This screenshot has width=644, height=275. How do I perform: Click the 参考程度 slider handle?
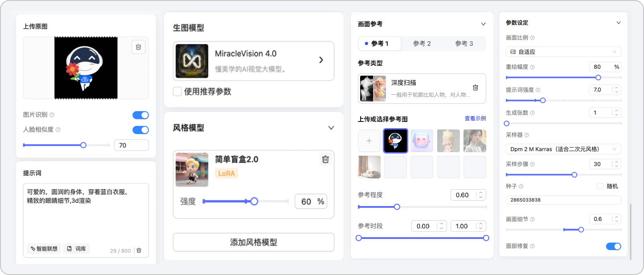(x=397, y=207)
